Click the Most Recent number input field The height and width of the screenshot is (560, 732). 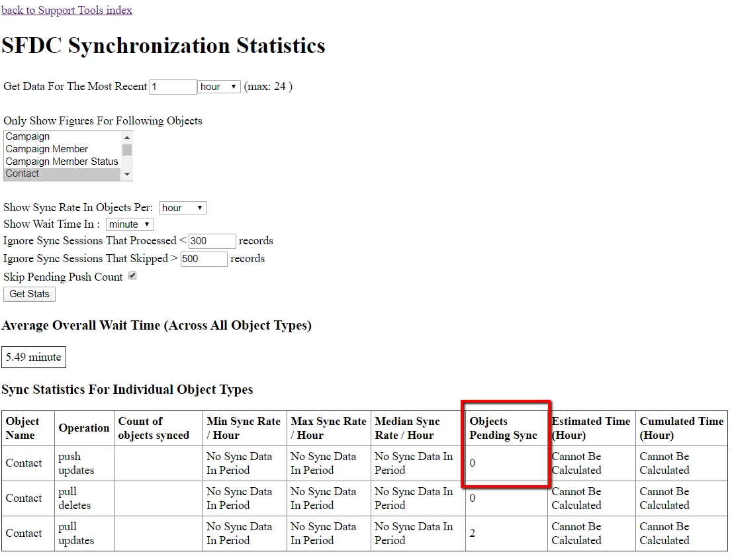[x=173, y=87]
